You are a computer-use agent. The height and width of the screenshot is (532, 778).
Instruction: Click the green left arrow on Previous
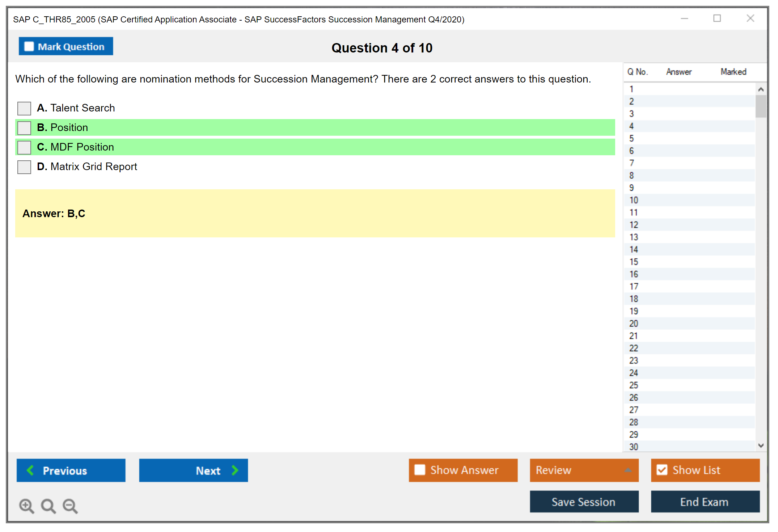30,470
